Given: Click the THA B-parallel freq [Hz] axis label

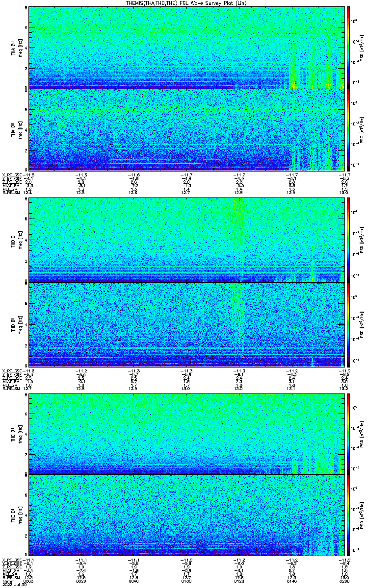Looking at the screenshot, I should click(20, 129).
